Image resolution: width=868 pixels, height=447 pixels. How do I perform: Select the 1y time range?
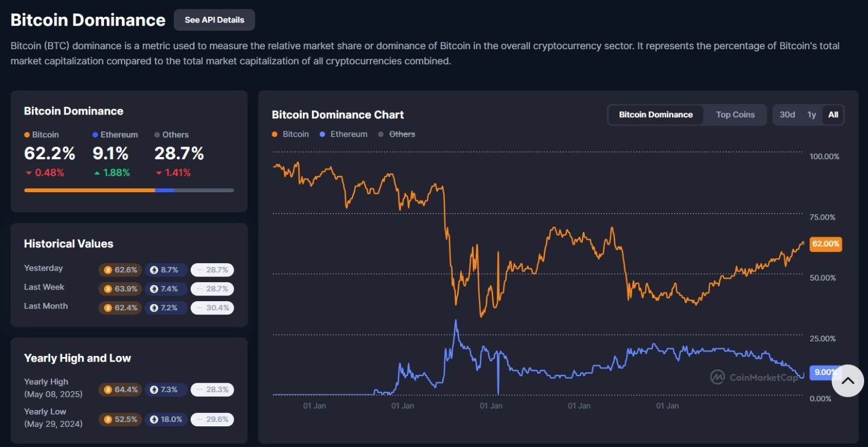[x=812, y=115]
